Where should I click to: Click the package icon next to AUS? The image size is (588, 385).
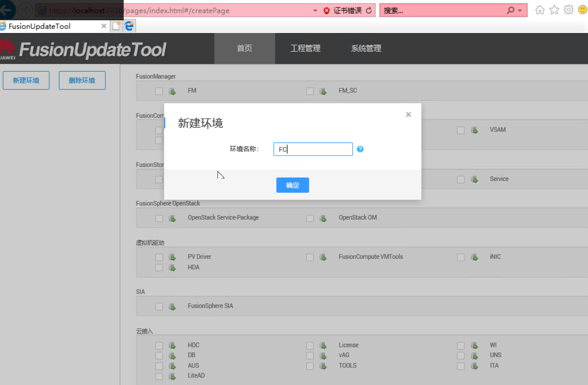pos(172,366)
